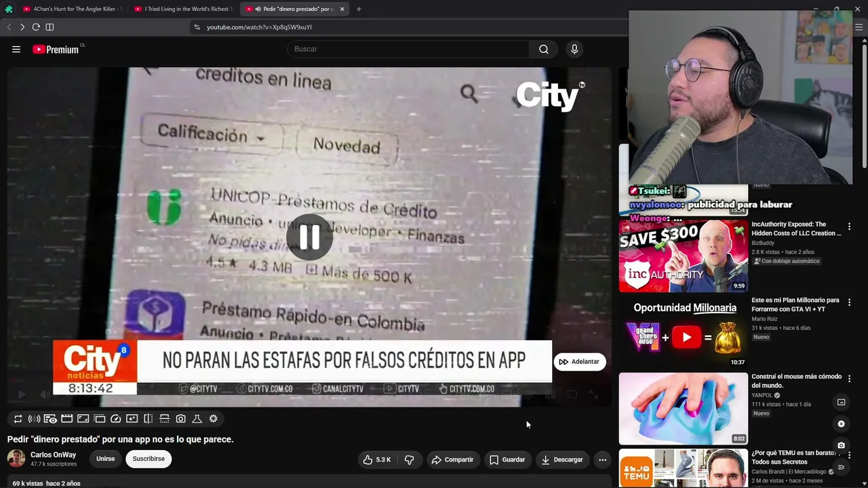Open options for the IncAuthority Exposed video
The image size is (868, 488).
point(849,226)
